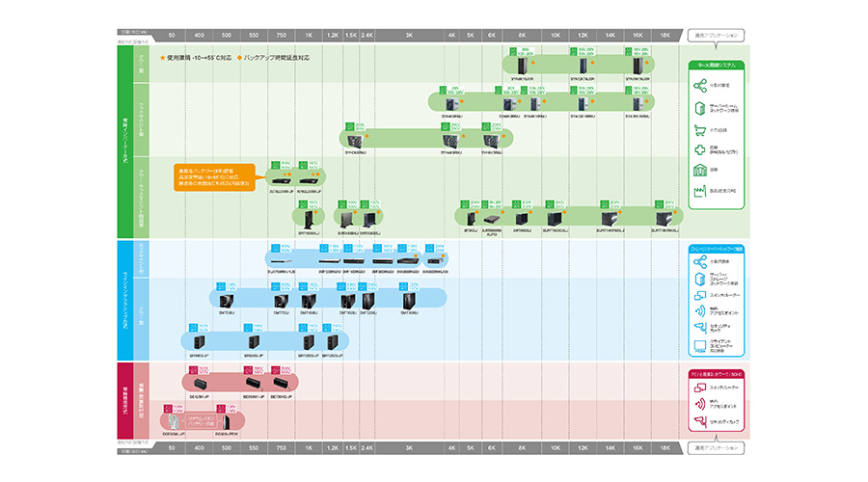Click the 4K rack-mount UPS in the second green row
The image size is (868, 482).
pyautogui.click(x=451, y=104)
